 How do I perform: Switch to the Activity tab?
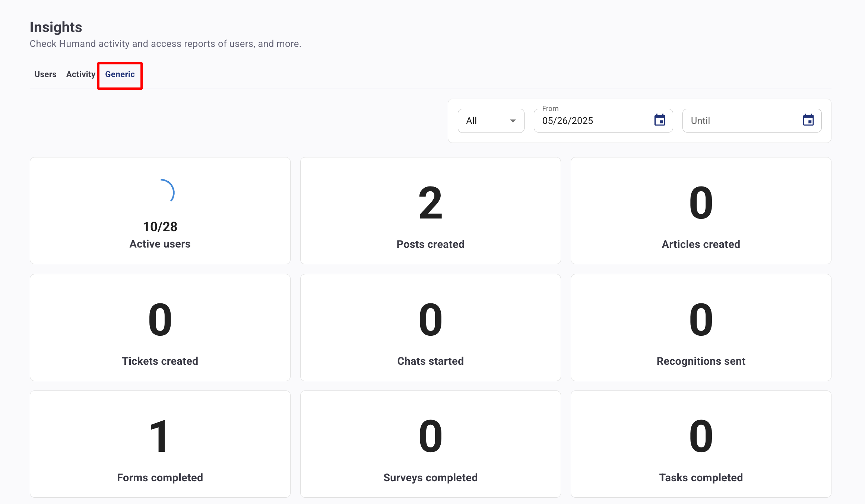click(80, 74)
